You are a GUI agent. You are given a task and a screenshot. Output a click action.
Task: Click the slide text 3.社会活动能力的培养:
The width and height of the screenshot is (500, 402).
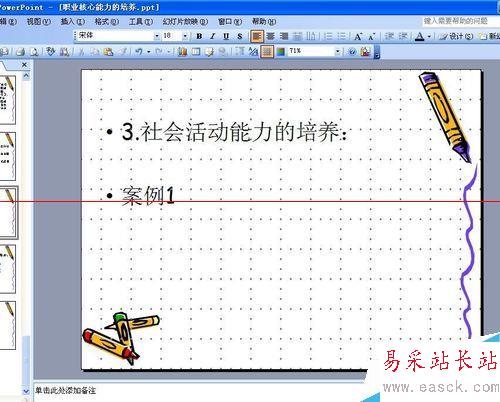pos(234,132)
